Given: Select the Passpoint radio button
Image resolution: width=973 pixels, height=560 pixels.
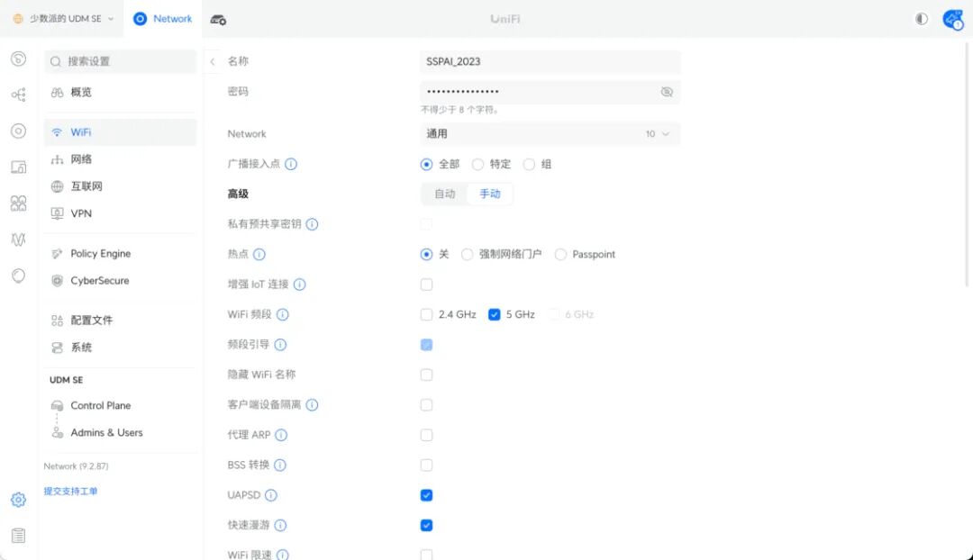Looking at the screenshot, I should tap(560, 254).
